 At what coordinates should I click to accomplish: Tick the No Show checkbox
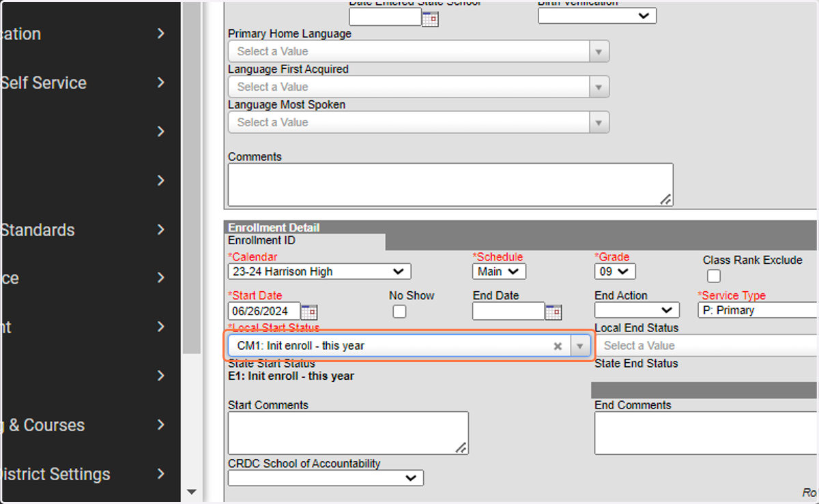(x=399, y=312)
